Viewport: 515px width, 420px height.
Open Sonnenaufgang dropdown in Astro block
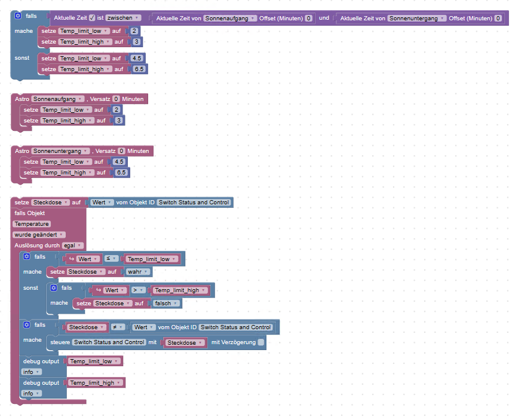point(57,99)
